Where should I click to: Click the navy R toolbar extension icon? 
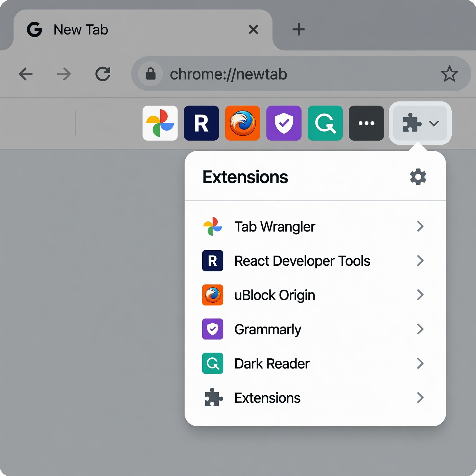click(201, 123)
